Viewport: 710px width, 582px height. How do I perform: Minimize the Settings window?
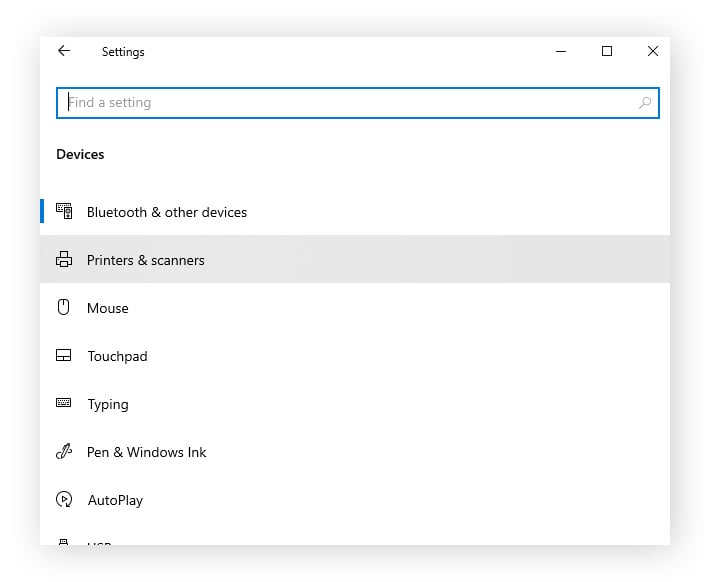pos(561,51)
